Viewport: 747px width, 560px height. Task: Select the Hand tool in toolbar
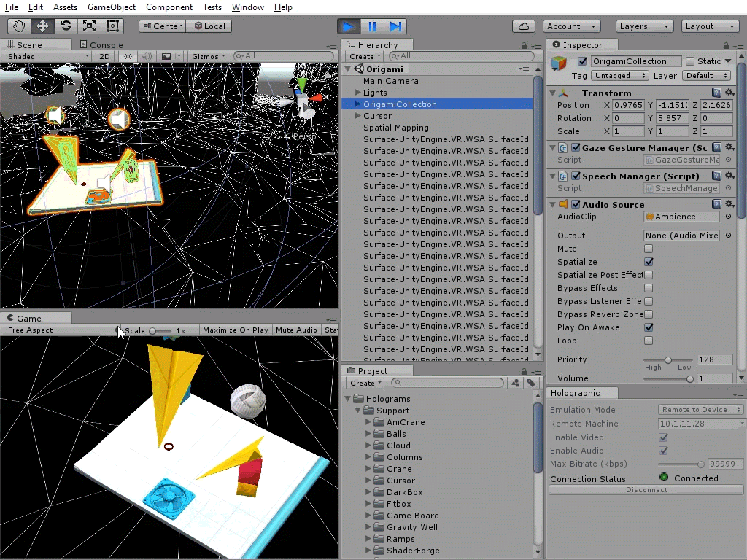[x=20, y=26]
